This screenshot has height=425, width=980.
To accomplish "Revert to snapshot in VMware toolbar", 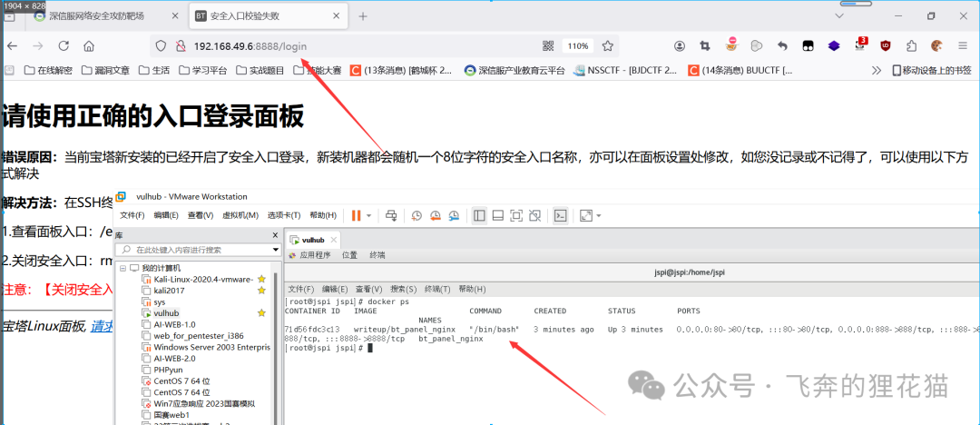I will (435, 215).
